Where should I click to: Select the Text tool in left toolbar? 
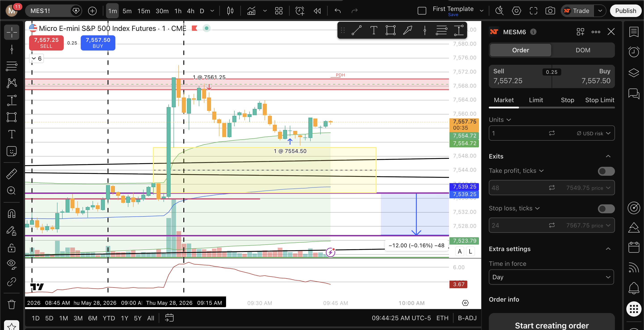[11, 134]
